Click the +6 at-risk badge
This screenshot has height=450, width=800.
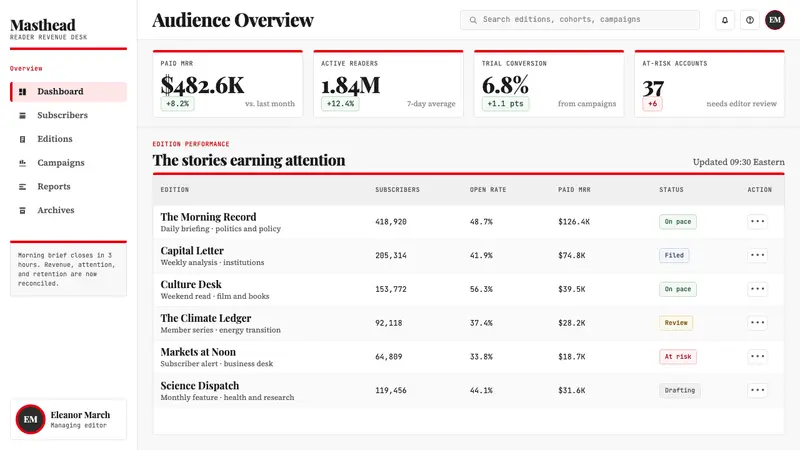(652, 104)
